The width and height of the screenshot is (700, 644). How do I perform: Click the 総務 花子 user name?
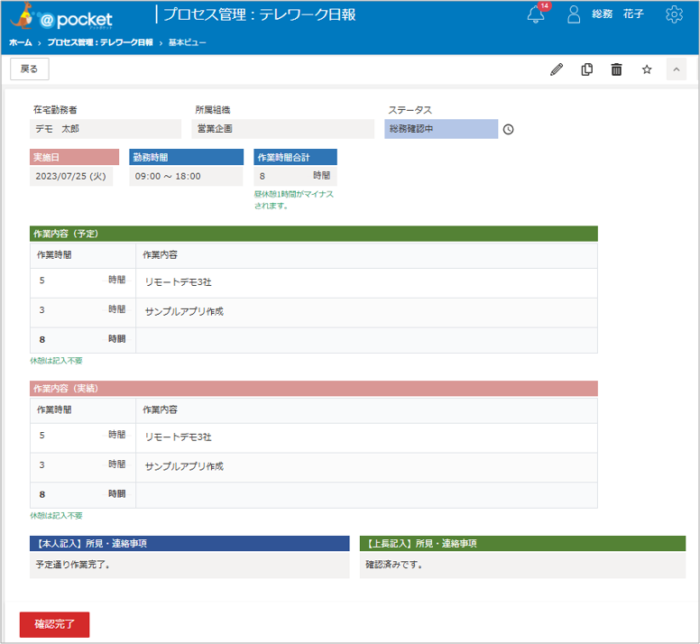click(617, 15)
